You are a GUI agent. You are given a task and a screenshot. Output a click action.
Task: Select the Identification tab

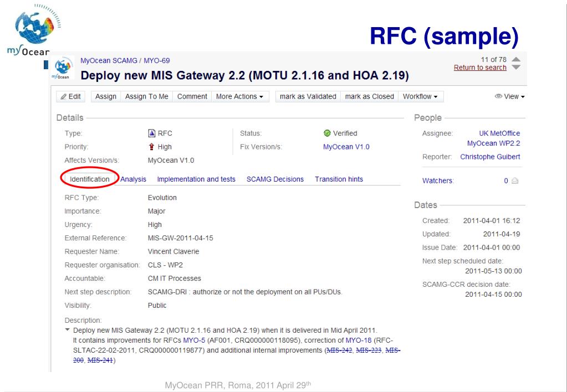(89, 179)
